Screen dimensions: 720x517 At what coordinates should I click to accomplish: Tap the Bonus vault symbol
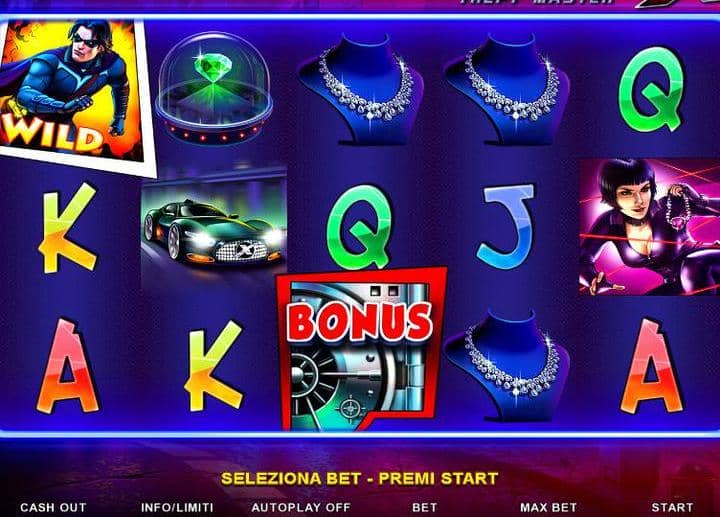coord(361,349)
